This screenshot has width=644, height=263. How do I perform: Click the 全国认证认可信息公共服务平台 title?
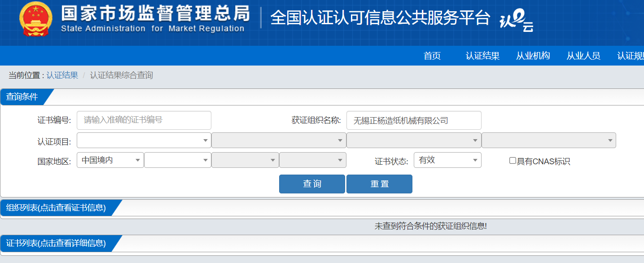[x=380, y=18]
